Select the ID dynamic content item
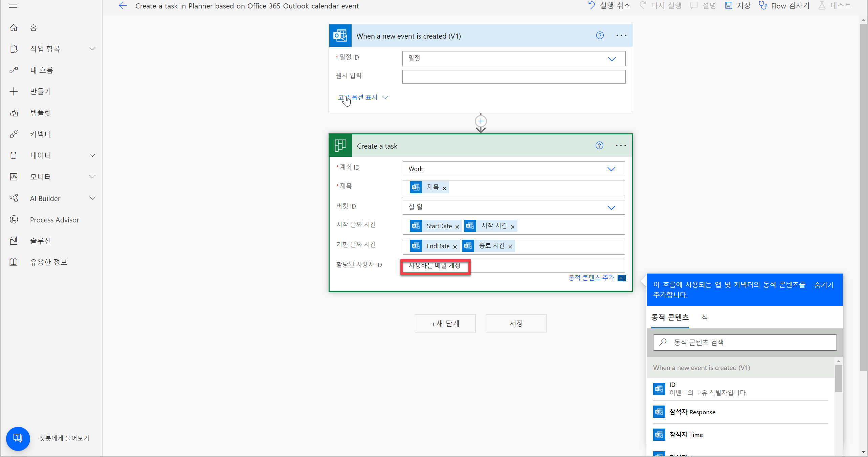Viewport: 868px width, 457px height. [x=740, y=389]
